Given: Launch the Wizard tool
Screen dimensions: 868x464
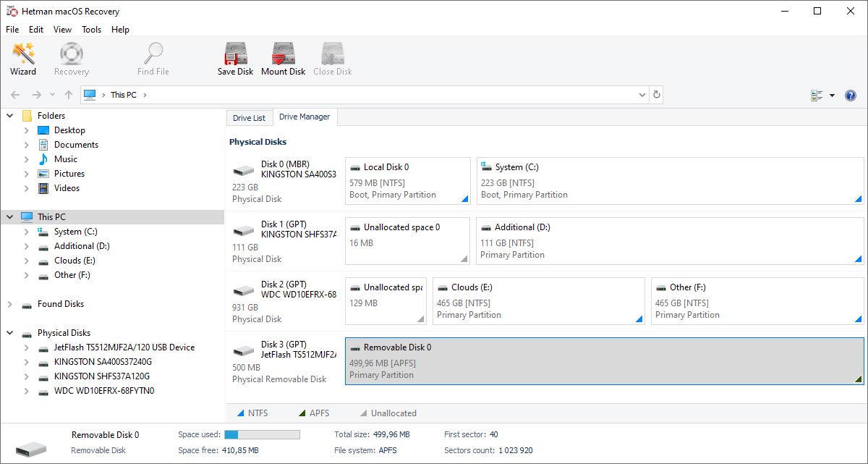Looking at the screenshot, I should pyautogui.click(x=23, y=59).
